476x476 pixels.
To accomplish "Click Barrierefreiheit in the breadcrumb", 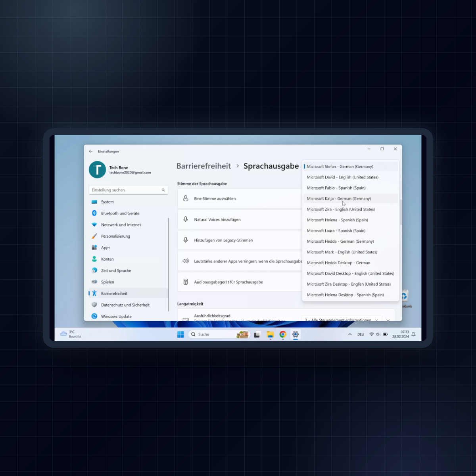I will tap(203, 166).
